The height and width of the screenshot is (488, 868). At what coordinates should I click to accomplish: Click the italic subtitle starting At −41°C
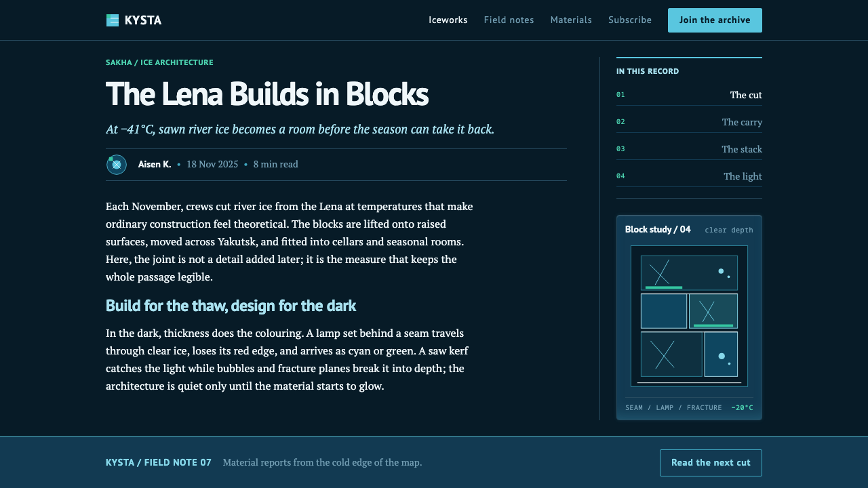300,129
